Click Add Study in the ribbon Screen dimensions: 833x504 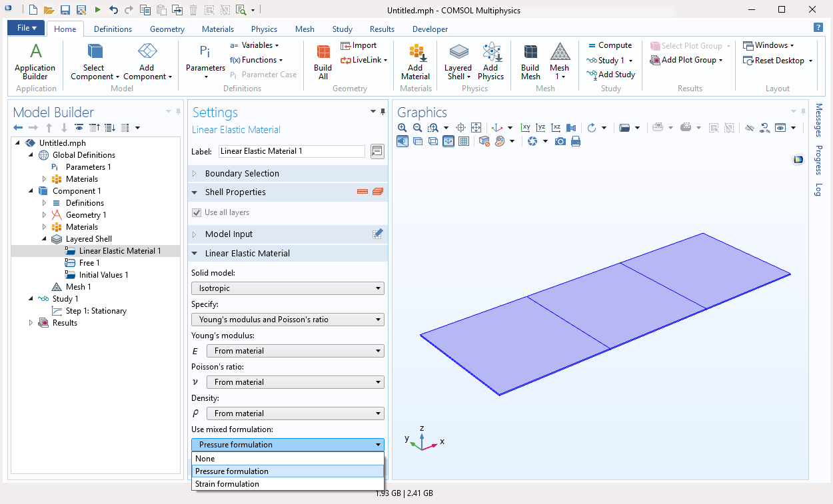coord(611,75)
